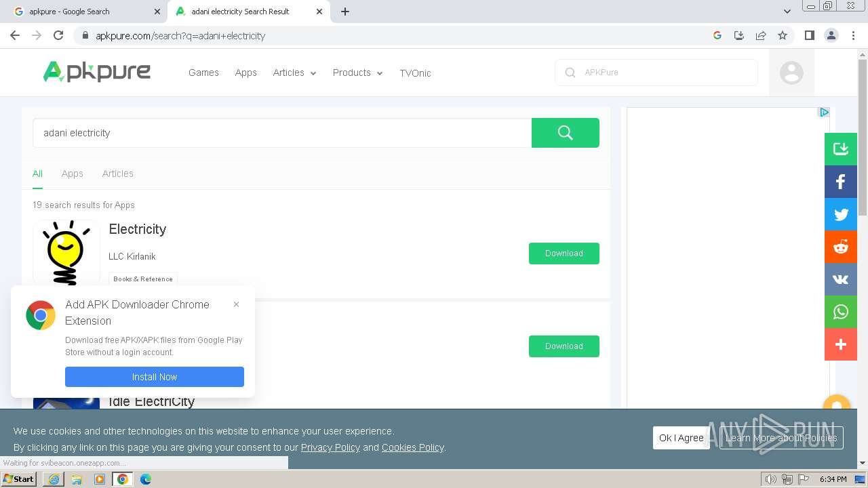Open Internet Explorer from taskbar
The image size is (868, 488).
(x=54, y=479)
